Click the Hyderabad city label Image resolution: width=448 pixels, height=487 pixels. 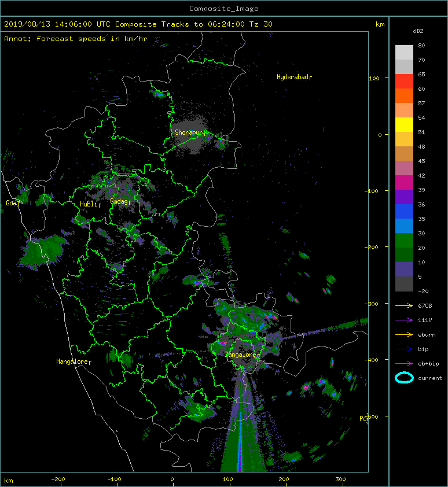tap(293, 77)
